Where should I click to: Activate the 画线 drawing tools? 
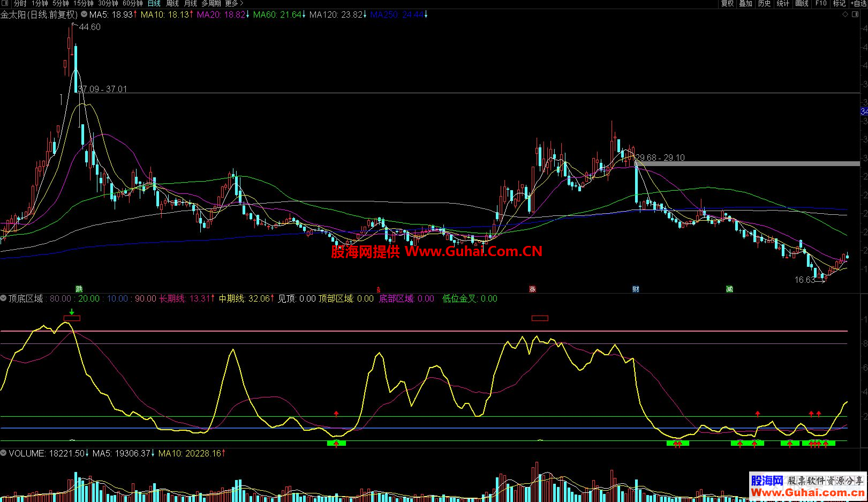click(802, 3)
